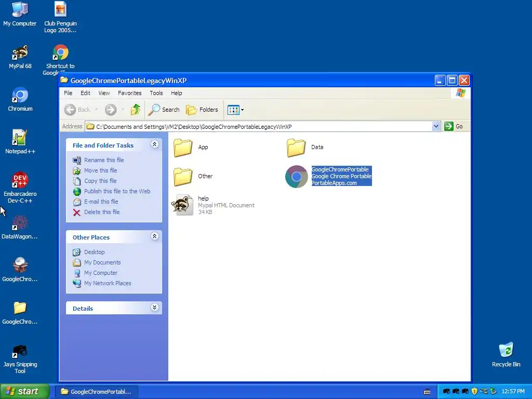Collapse File and Folder Tasks panel

(154, 144)
